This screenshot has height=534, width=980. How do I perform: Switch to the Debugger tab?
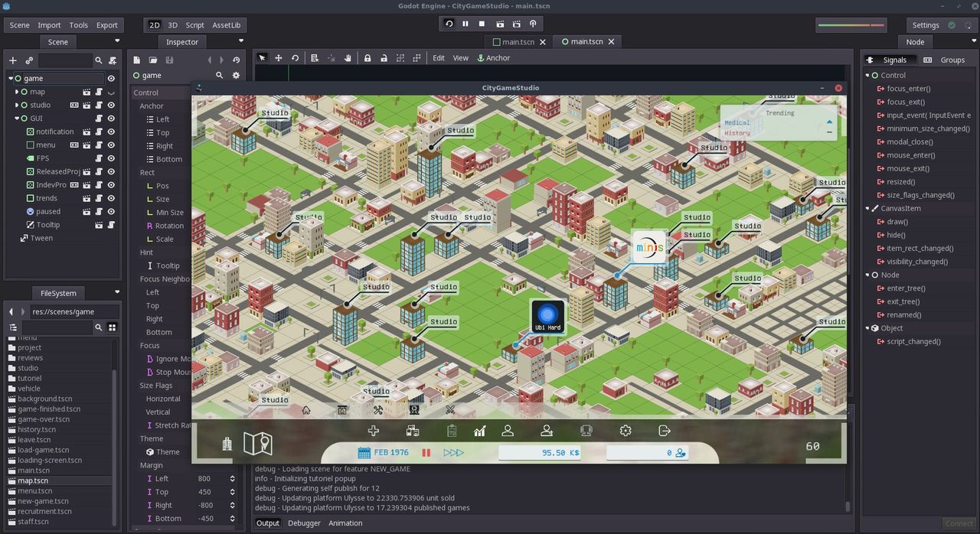pos(304,523)
